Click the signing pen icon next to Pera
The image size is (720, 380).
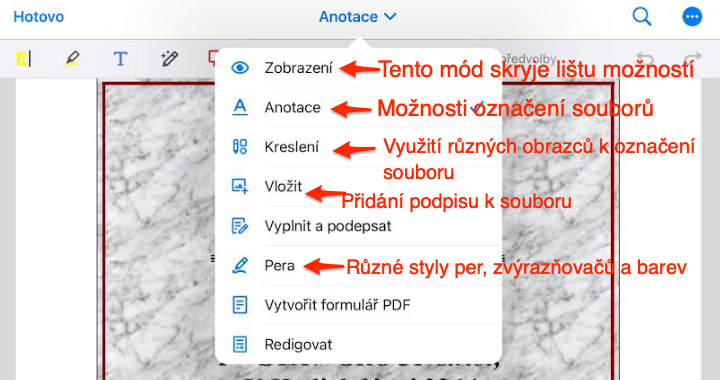pos(240,265)
